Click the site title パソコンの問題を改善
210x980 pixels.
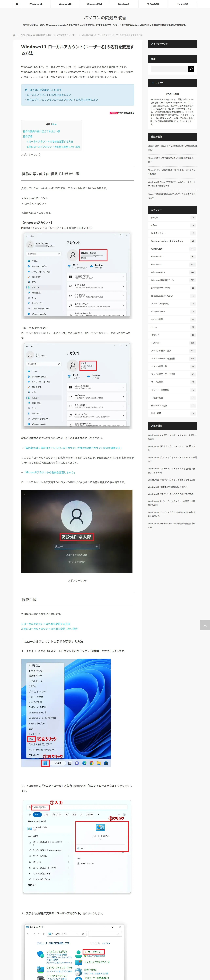(x=105, y=17)
